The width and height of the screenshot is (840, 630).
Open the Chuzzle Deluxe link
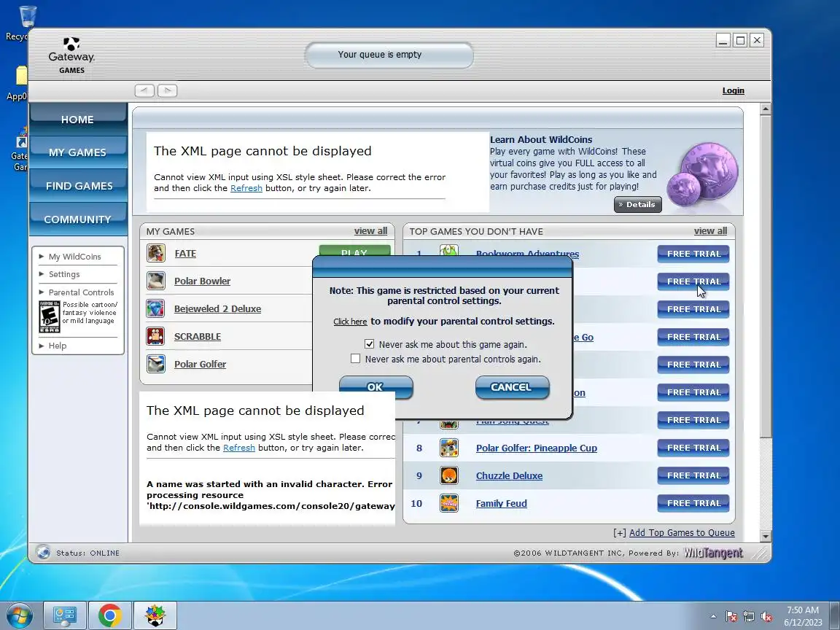[509, 475]
